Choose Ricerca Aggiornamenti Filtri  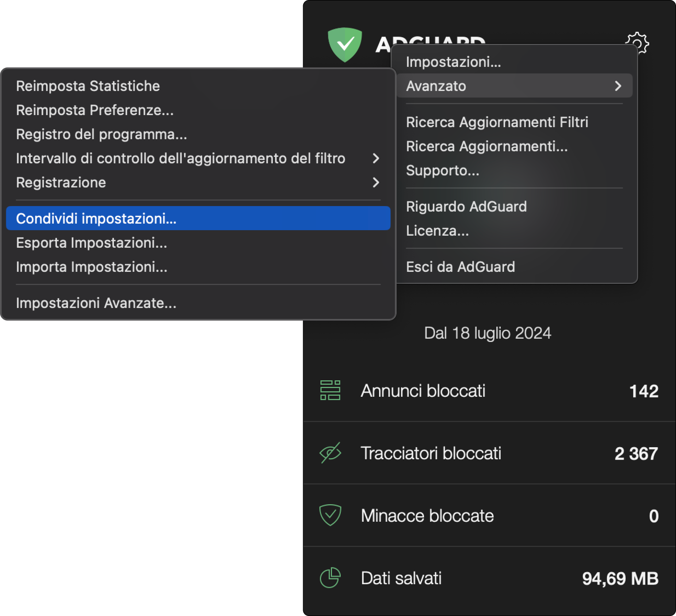pos(514,122)
